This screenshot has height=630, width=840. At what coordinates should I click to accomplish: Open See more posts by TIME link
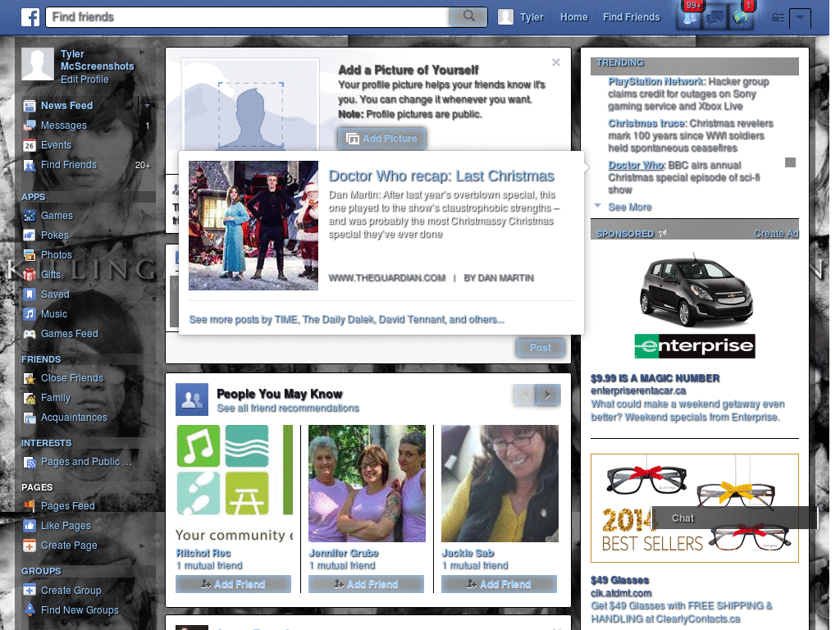pos(346,319)
